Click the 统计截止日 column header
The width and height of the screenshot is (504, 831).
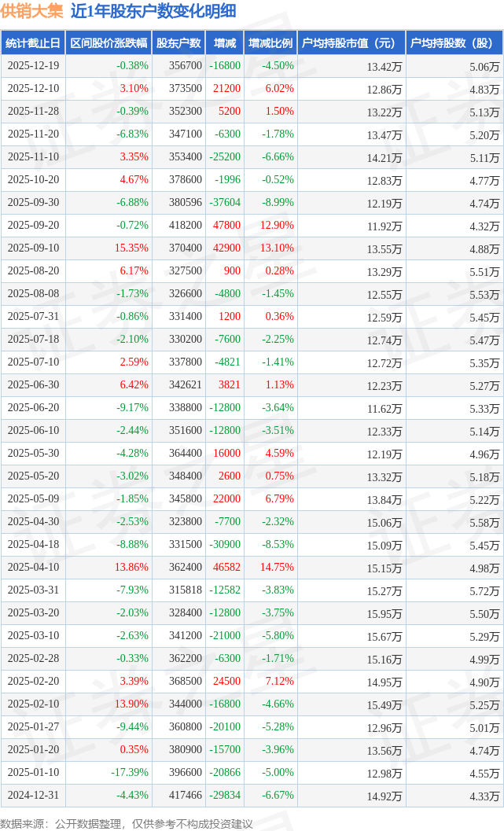pos(32,43)
